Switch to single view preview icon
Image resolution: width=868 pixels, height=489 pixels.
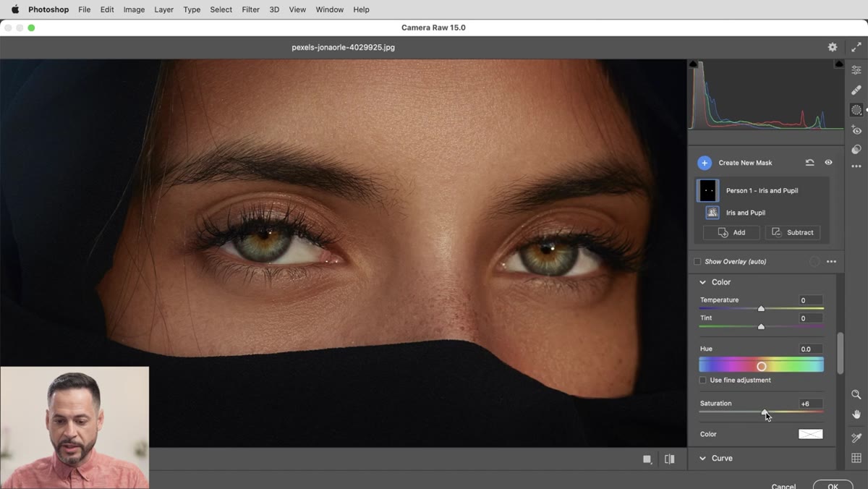coord(647,459)
